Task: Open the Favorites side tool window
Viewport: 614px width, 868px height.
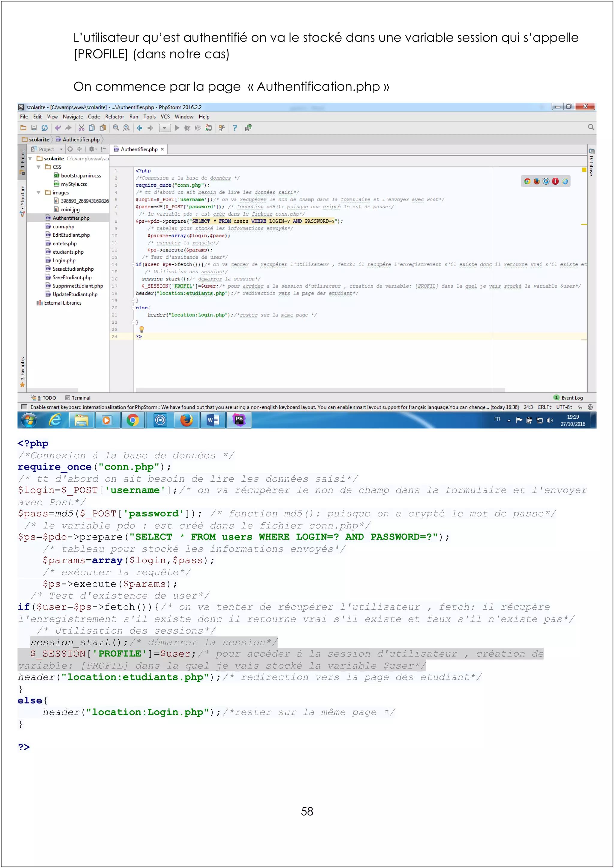Action: coord(23,372)
